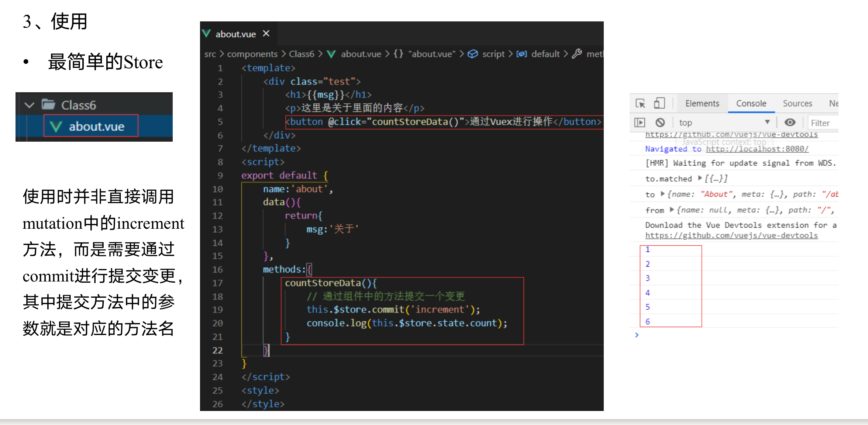Screen dimensions: 868x425
Task: Expand the 'to' route object
Action: (x=663, y=194)
